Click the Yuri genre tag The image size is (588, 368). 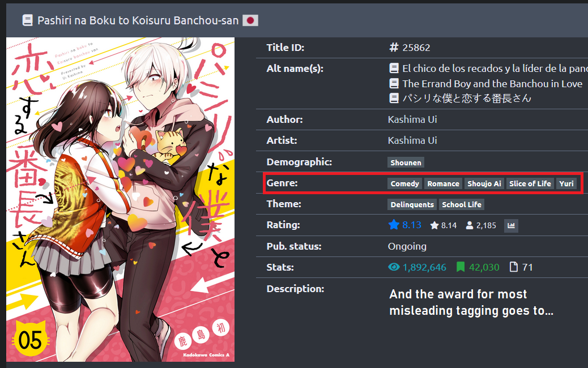[566, 183]
